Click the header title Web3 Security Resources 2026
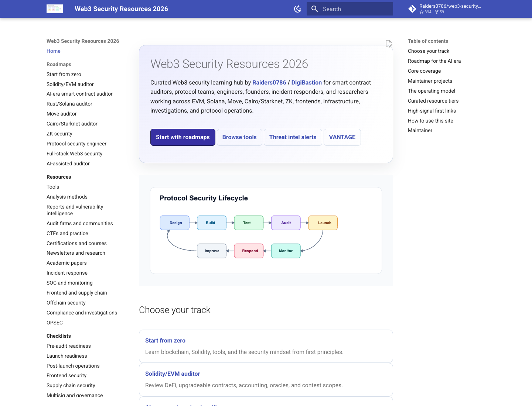The width and height of the screenshot is (532, 406). [122, 9]
